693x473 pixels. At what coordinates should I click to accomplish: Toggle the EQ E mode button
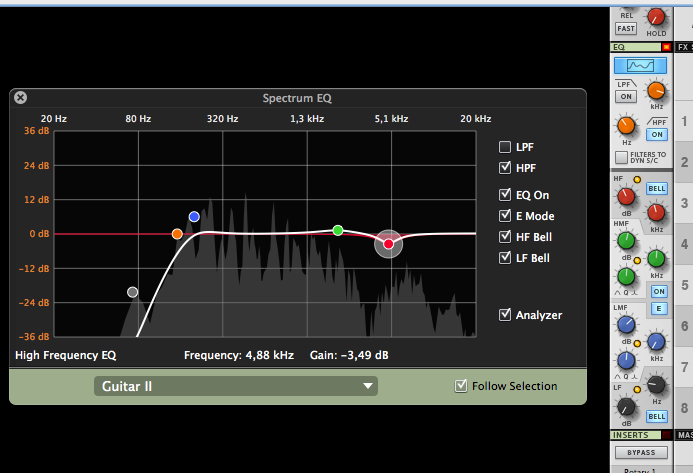[x=659, y=309]
